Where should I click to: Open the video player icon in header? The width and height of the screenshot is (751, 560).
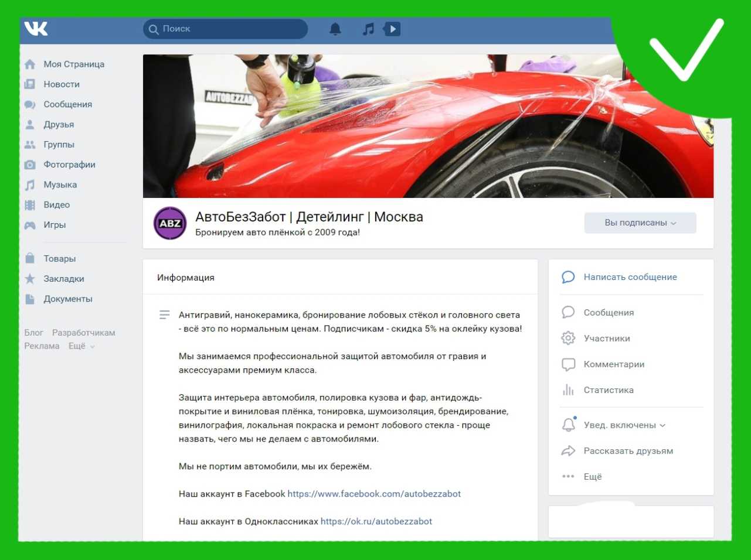point(392,29)
